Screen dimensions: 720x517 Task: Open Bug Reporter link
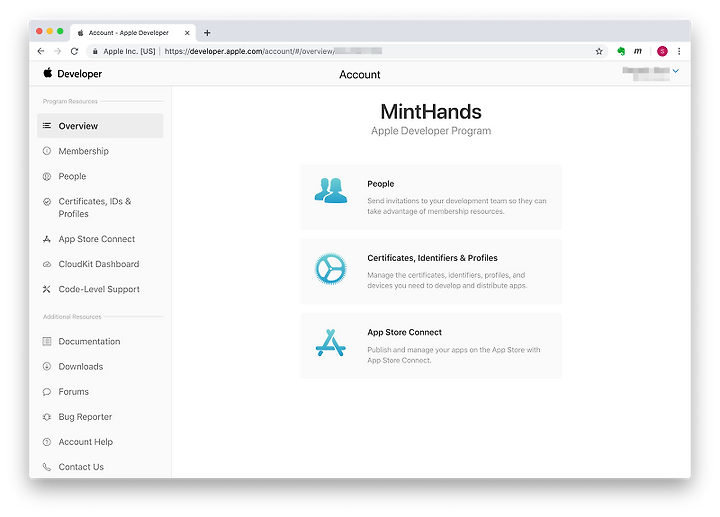pos(85,417)
